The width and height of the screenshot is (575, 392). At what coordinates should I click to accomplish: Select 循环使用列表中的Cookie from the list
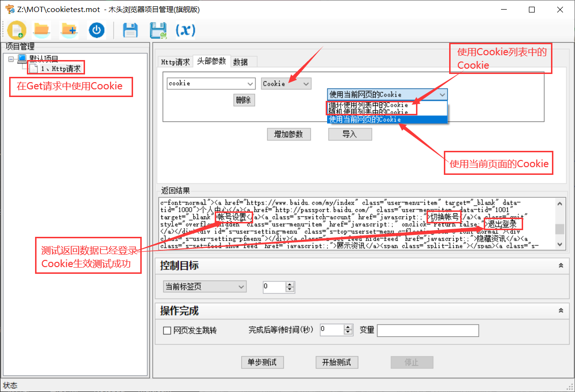point(370,105)
